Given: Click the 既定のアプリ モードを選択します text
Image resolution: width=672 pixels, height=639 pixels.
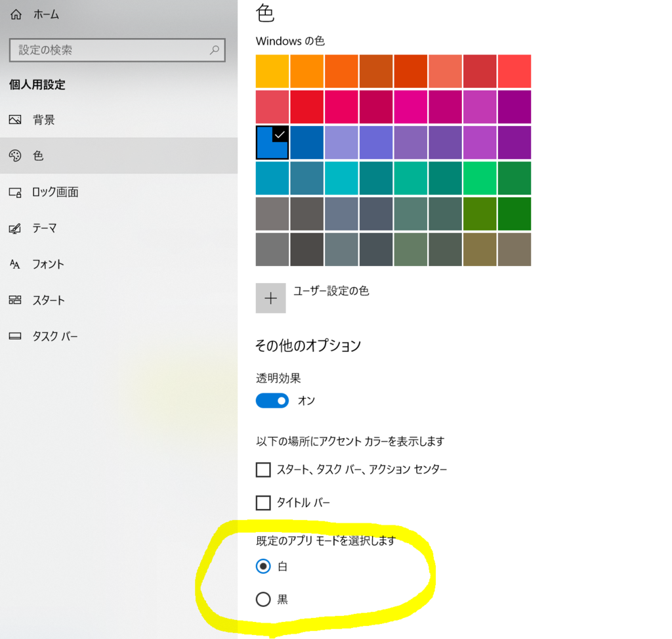Looking at the screenshot, I should (x=325, y=540).
